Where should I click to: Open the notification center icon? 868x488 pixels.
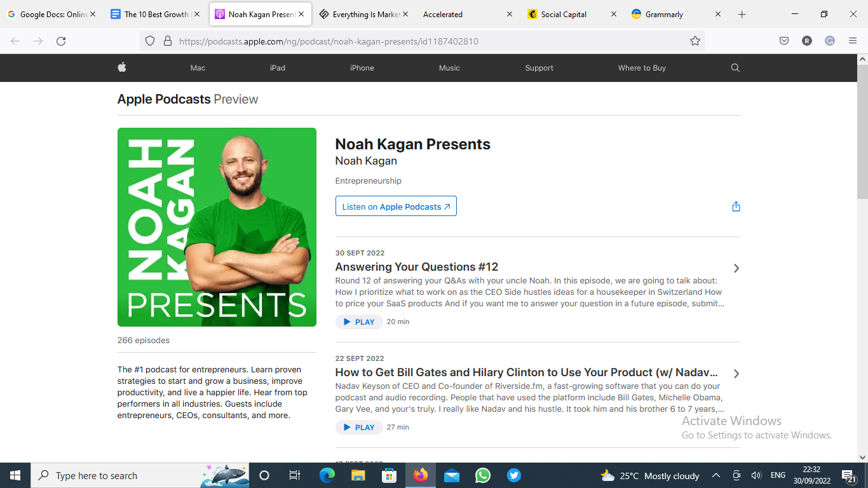(x=849, y=475)
